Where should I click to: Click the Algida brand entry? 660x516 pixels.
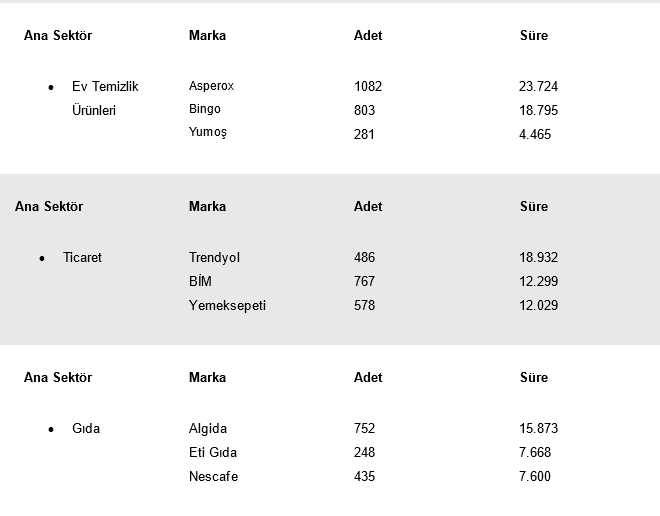(x=208, y=428)
